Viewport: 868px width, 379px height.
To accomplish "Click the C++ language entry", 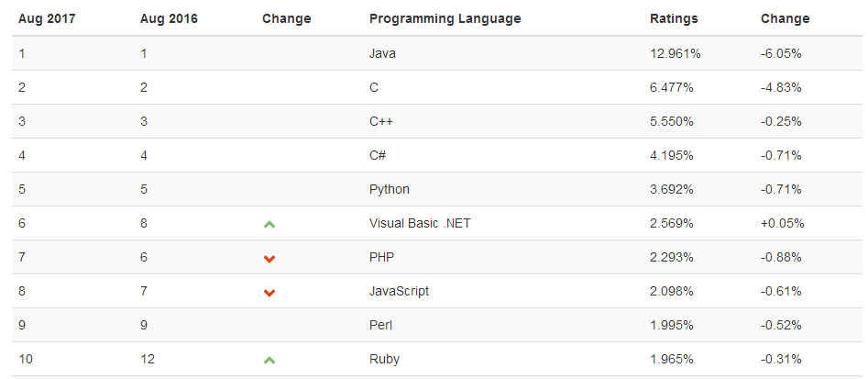I will click(x=380, y=121).
